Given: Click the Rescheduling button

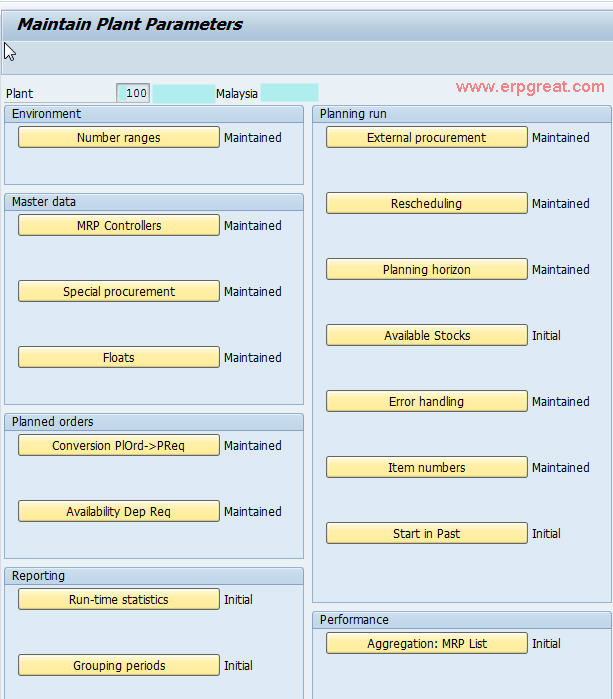Looking at the screenshot, I should [427, 203].
